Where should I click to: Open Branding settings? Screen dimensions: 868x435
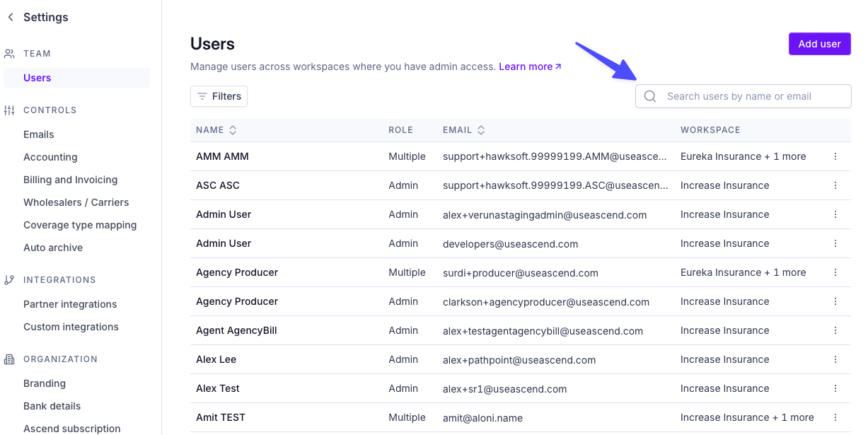[x=45, y=383]
